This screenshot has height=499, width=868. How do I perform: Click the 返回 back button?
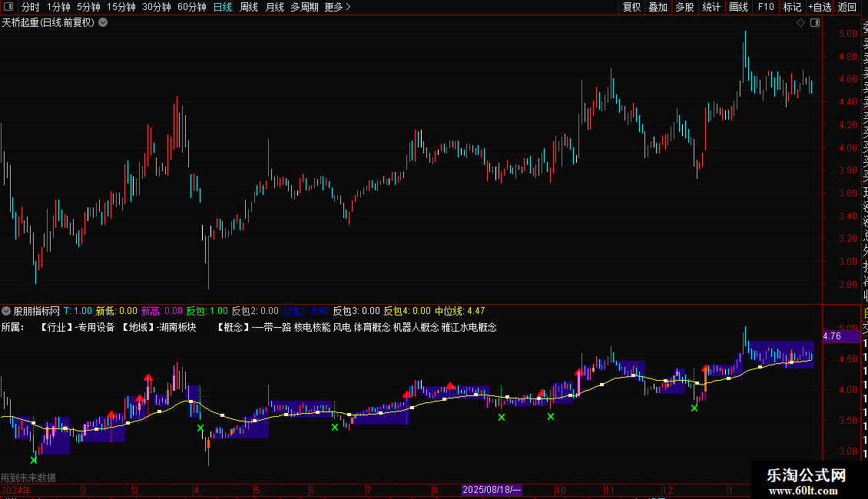coord(847,7)
